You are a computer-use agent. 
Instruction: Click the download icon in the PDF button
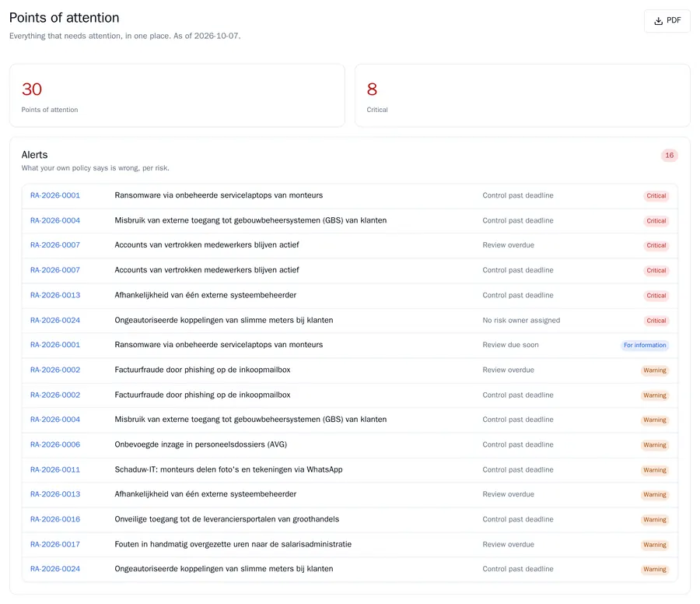658,21
